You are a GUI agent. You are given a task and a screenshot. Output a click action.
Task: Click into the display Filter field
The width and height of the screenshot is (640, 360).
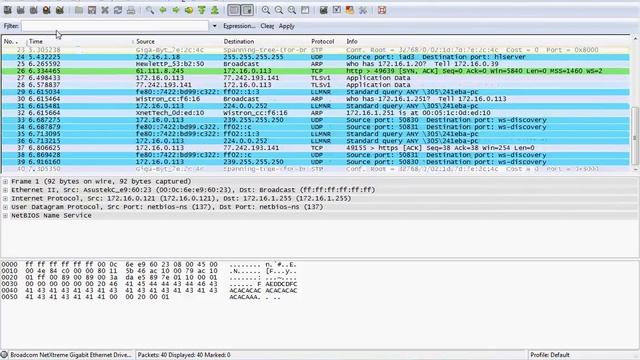point(115,26)
